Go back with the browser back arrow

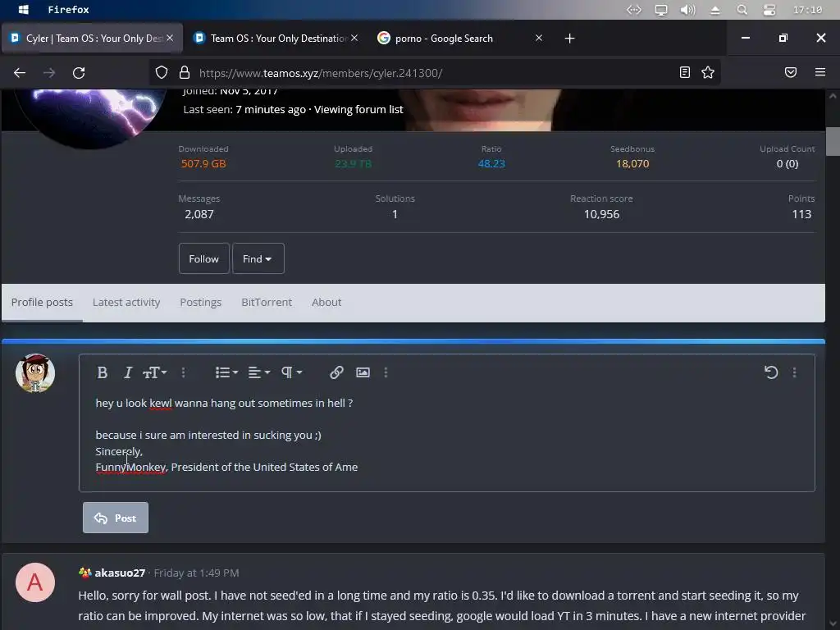tap(20, 73)
